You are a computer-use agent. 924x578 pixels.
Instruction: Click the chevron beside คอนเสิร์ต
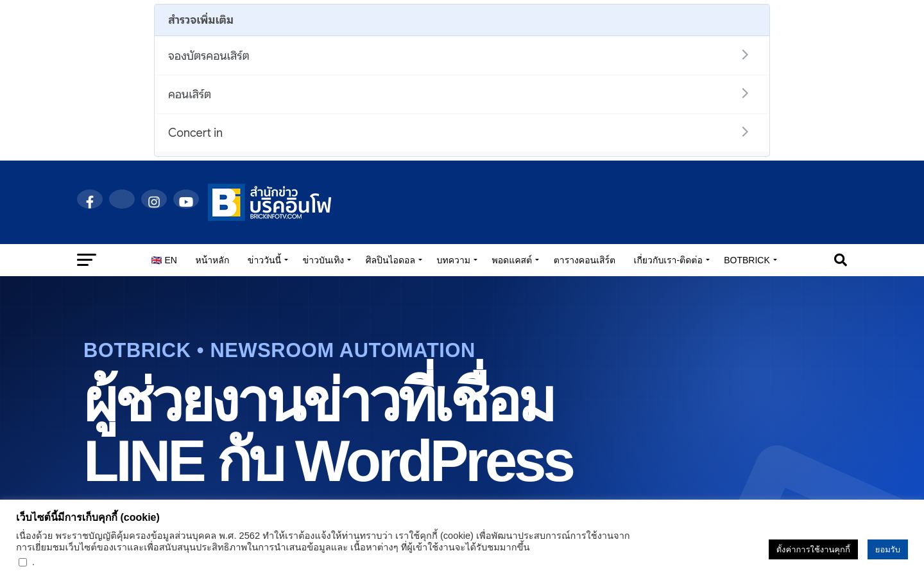pos(745,93)
